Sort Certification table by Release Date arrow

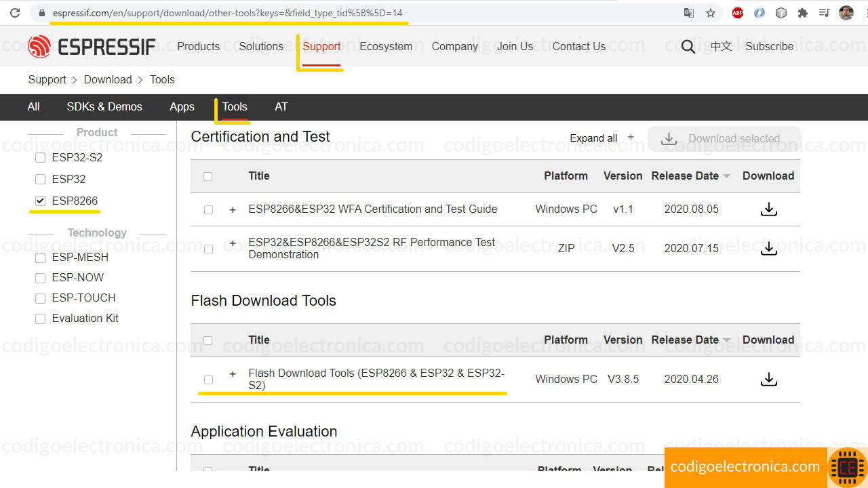coord(727,176)
